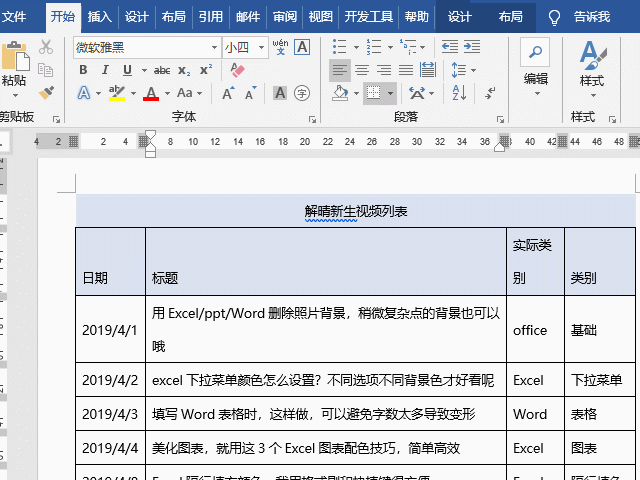Apply character shading icon
This screenshot has height=480, width=640.
pos(280,93)
